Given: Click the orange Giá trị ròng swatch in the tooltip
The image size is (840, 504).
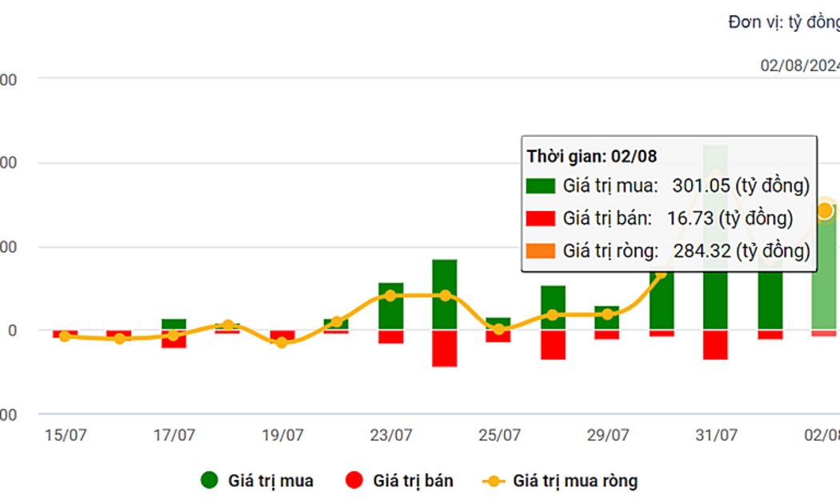Looking at the screenshot, I should (541, 251).
